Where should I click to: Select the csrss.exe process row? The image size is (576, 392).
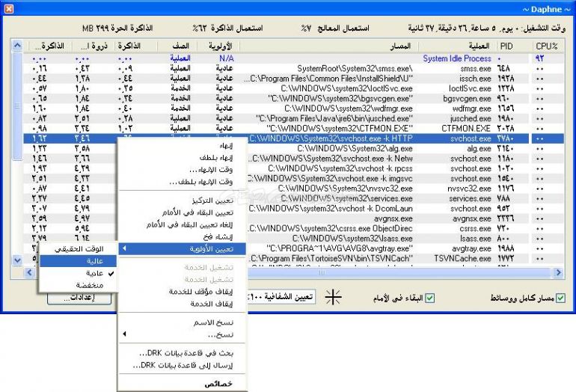(x=405, y=228)
